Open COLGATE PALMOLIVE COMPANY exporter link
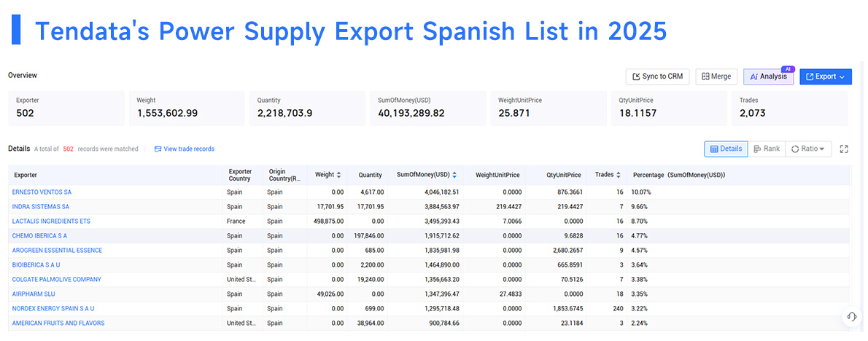Screen dimensions: 868x341 [x=56, y=279]
